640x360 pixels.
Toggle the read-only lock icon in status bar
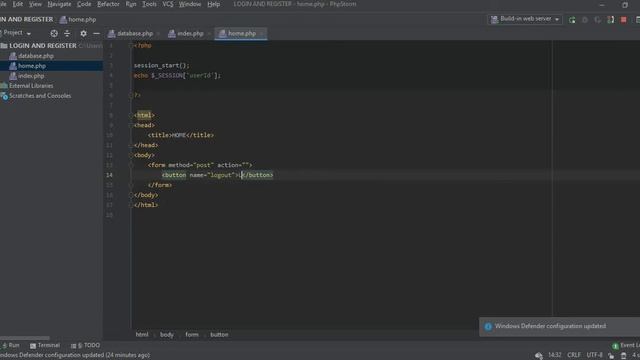pos(611,356)
